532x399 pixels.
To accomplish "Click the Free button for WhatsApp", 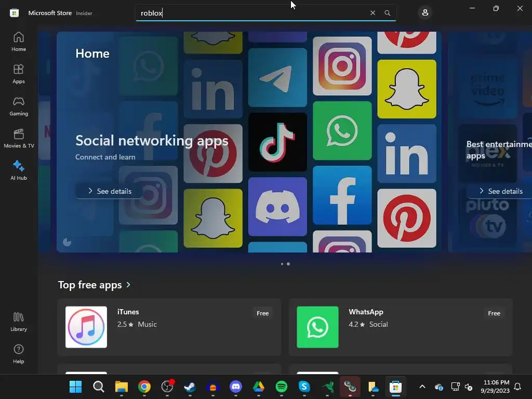I will click(494, 313).
